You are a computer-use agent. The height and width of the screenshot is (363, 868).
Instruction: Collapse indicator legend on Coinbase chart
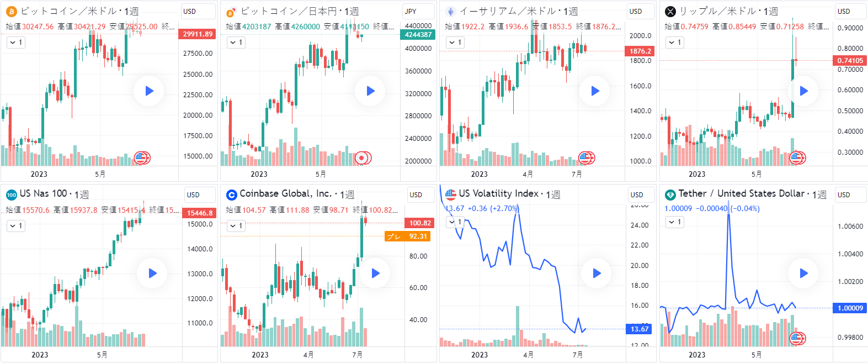[236, 226]
